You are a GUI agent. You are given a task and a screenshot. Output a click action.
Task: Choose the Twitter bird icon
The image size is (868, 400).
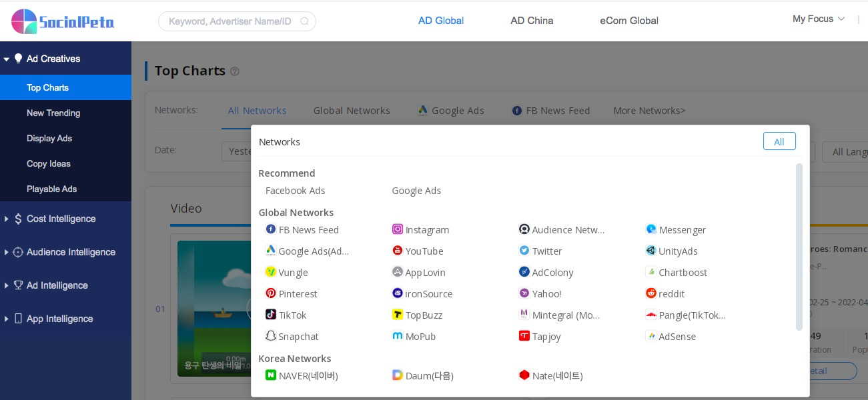(x=524, y=251)
